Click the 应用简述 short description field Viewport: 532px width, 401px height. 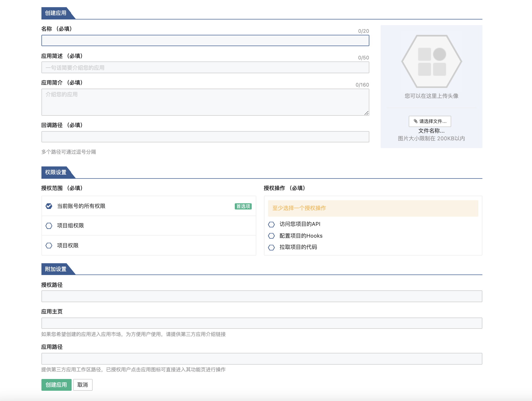(205, 68)
